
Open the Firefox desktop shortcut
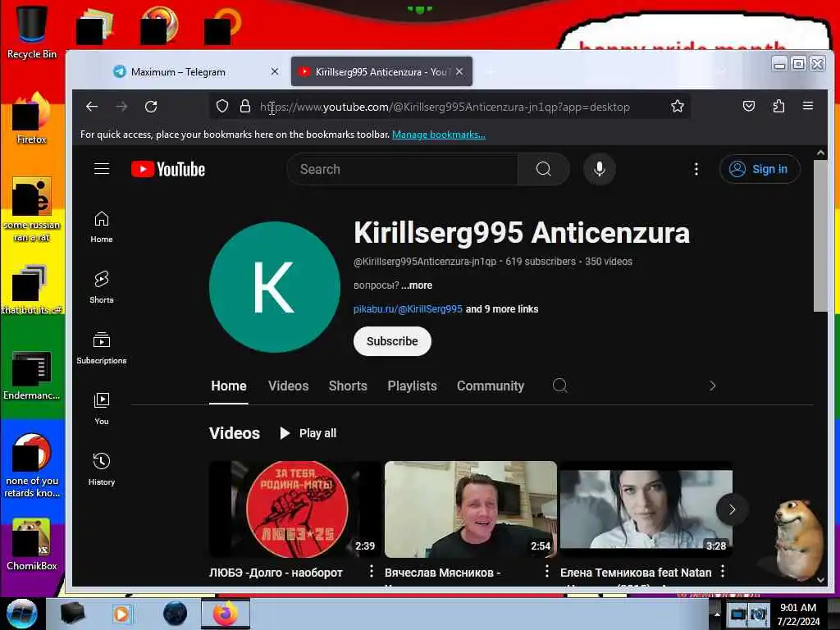[32, 119]
